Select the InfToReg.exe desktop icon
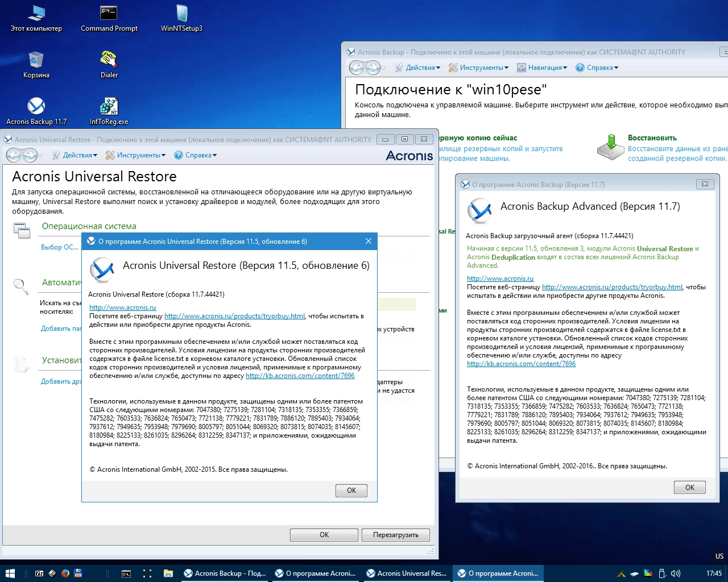Image resolution: width=728 pixels, height=582 pixels. (x=109, y=111)
